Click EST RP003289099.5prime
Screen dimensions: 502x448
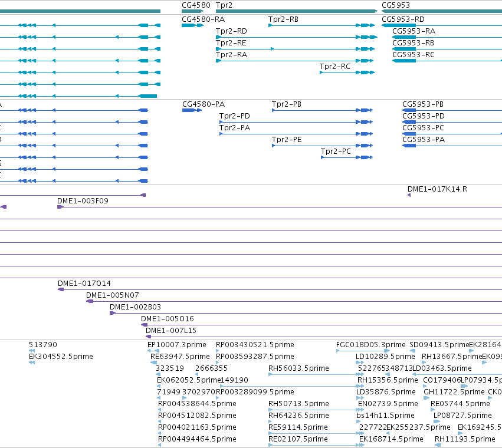click(x=255, y=393)
